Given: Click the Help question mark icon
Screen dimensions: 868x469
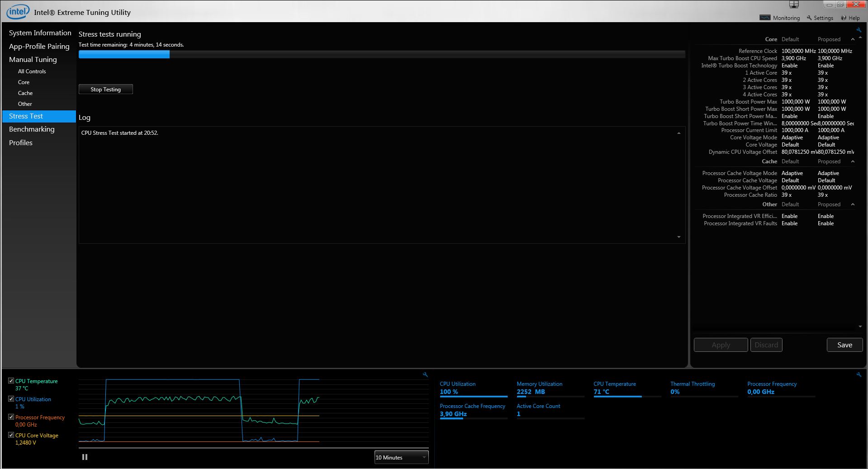Looking at the screenshot, I should pyautogui.click(x=844, y=18).
